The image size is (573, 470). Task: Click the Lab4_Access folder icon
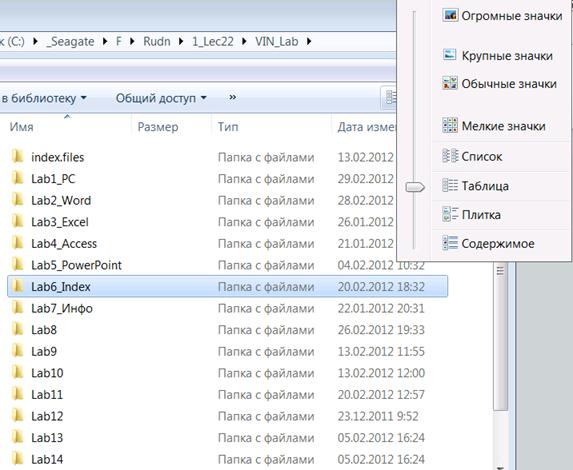[17, 243]
